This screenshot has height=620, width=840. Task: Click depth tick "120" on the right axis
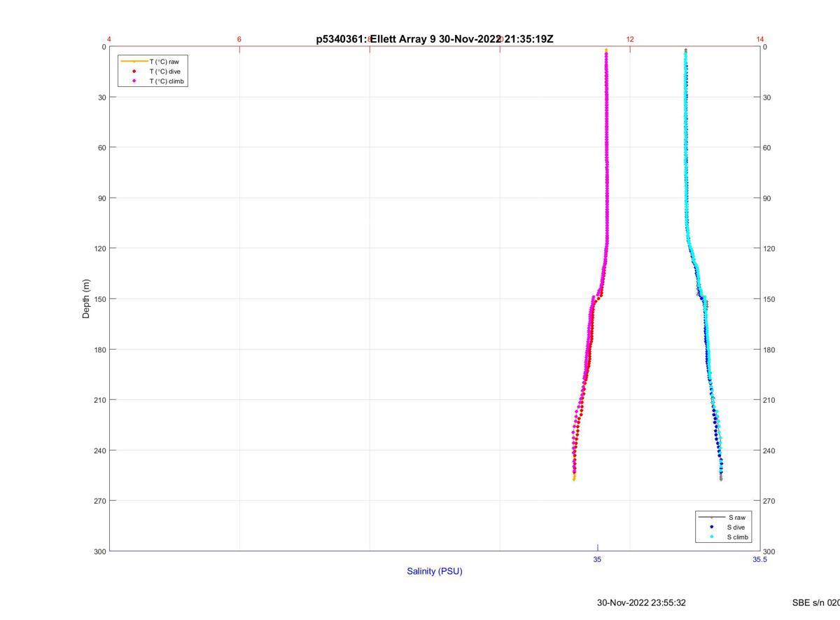pyautogui.click(x=770, y=249)
